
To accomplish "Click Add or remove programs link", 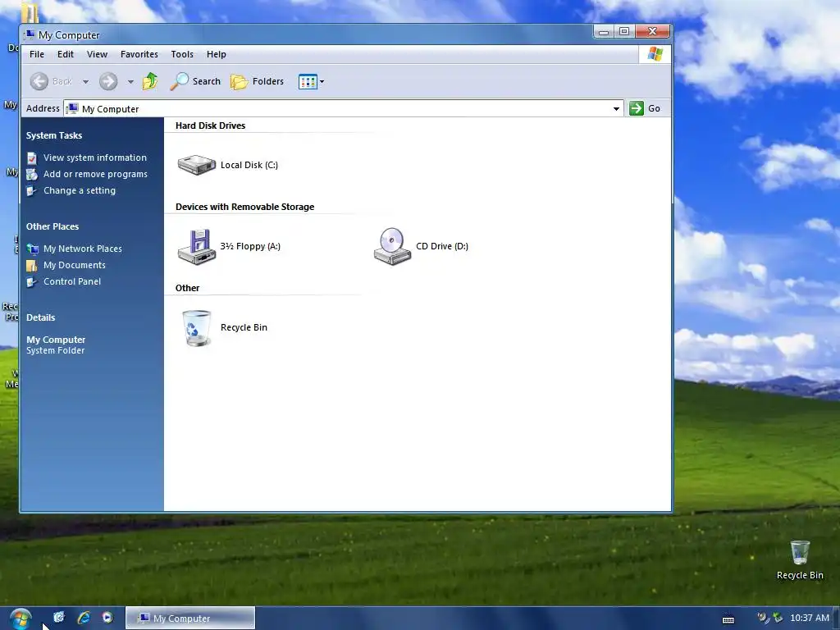I will point(95,174).
